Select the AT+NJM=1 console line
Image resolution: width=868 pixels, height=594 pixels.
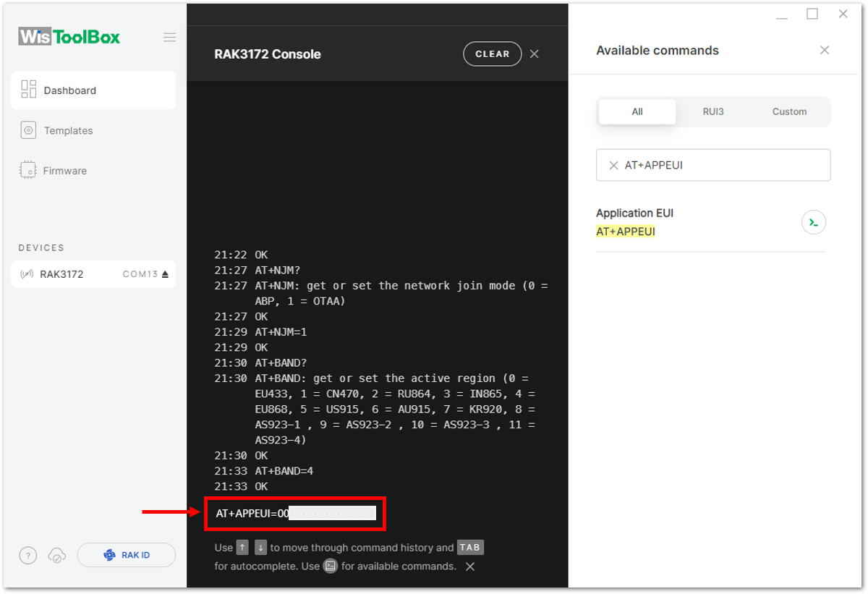[281, 332]
